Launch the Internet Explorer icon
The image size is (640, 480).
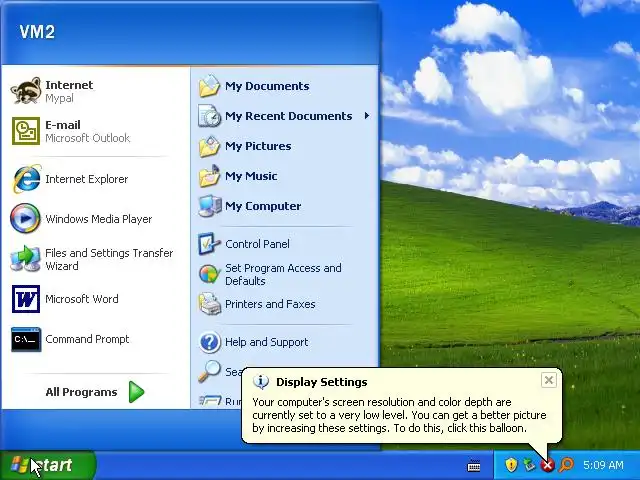[x=26, y=179]
